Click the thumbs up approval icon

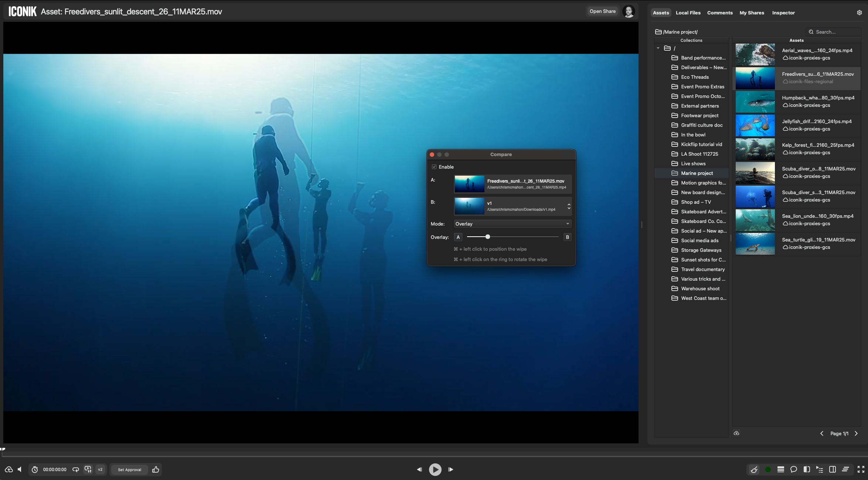click(x=156, y=469)
